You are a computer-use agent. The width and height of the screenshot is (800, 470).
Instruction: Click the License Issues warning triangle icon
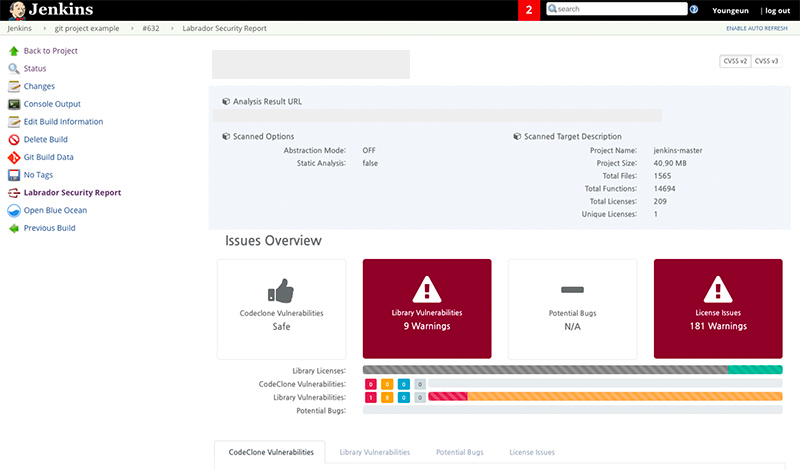(718, 289)
